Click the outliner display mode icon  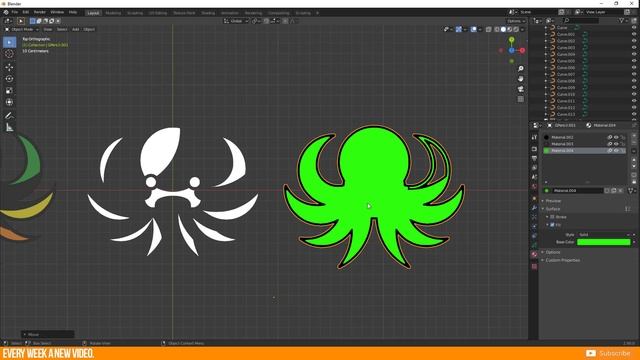click(550, 20)
